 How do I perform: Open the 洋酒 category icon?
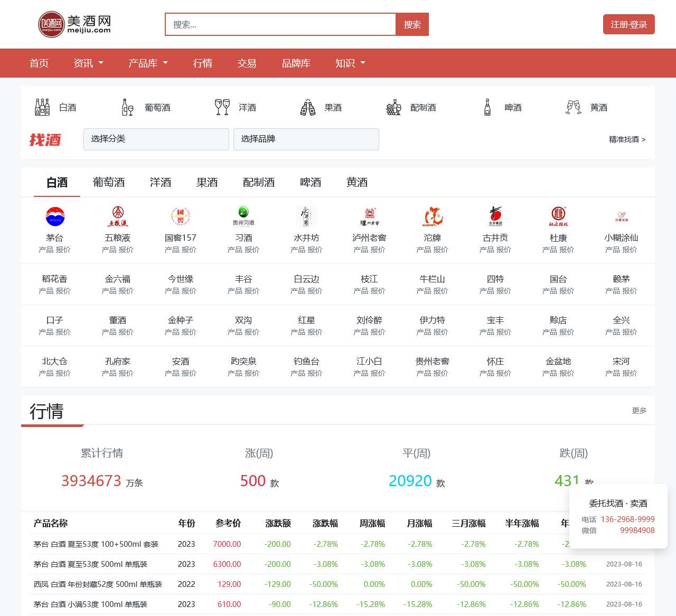222,107
